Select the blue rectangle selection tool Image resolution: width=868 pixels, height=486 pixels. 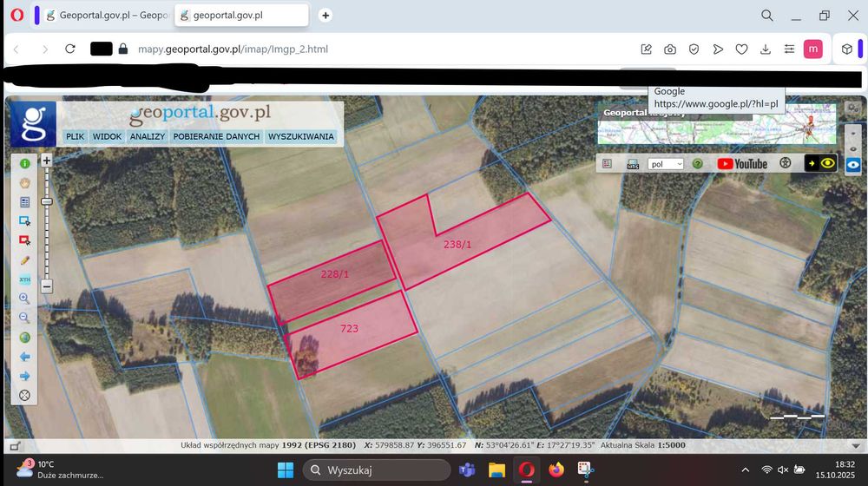click(24, 220)
